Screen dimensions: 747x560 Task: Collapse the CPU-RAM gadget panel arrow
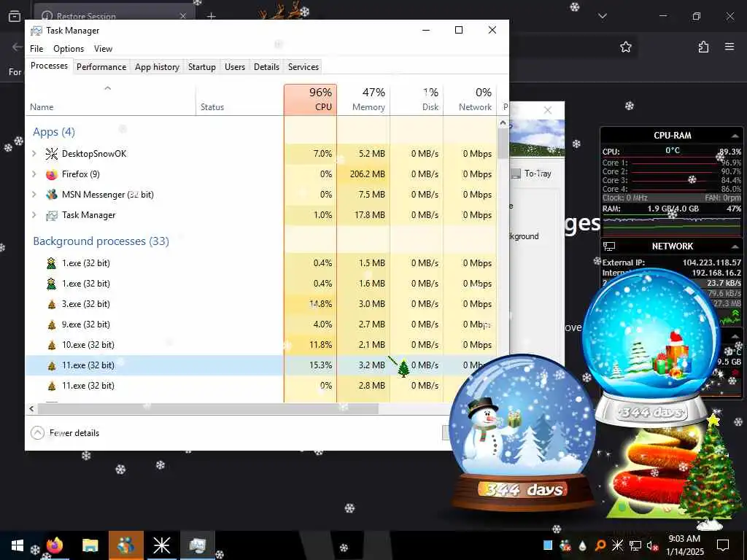(x=735, y=136)
